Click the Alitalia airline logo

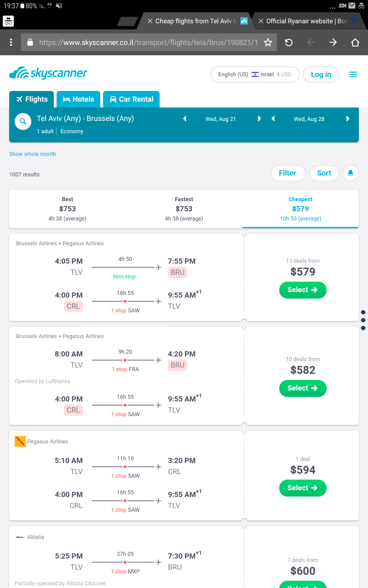20,537
